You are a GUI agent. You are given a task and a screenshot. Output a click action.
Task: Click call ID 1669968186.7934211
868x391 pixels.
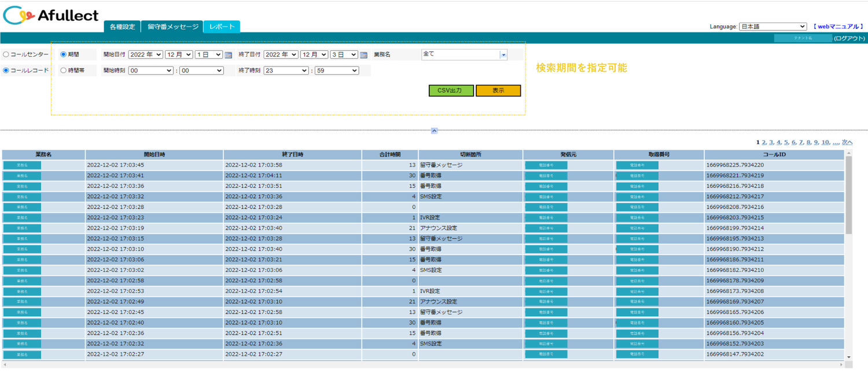pyautogui.click(x=735, y=260)
